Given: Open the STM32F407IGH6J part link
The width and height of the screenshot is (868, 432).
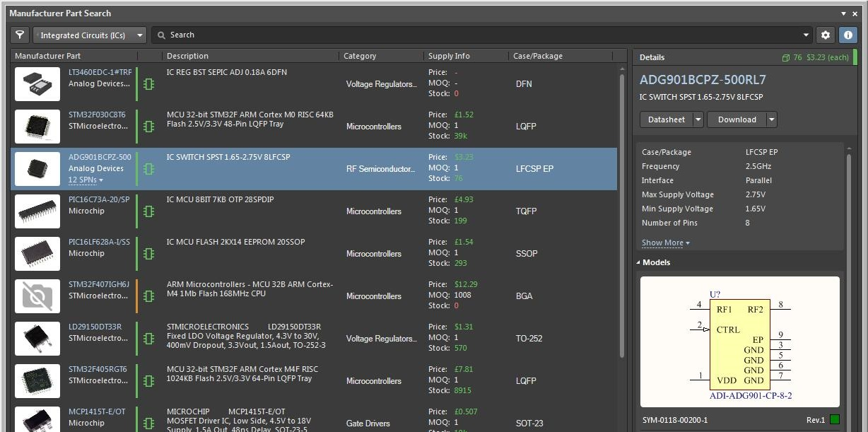Looking at the screenshot, I should click(x=99, y=284).
